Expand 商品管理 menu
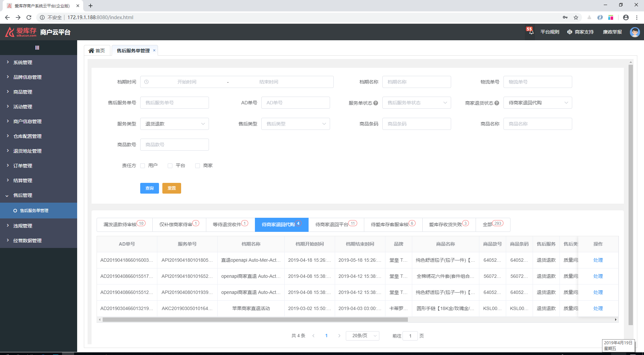Screen dimensions: 644x355 [x=39, y=92]
